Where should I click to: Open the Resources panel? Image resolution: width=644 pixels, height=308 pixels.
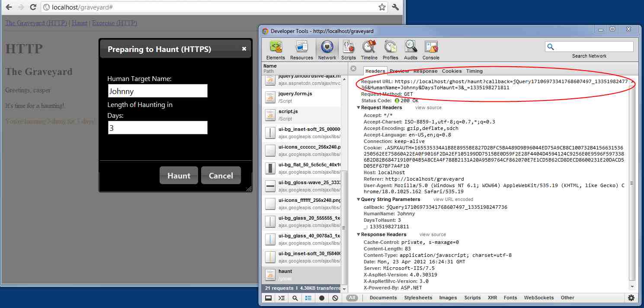click(x=301, y=50)
